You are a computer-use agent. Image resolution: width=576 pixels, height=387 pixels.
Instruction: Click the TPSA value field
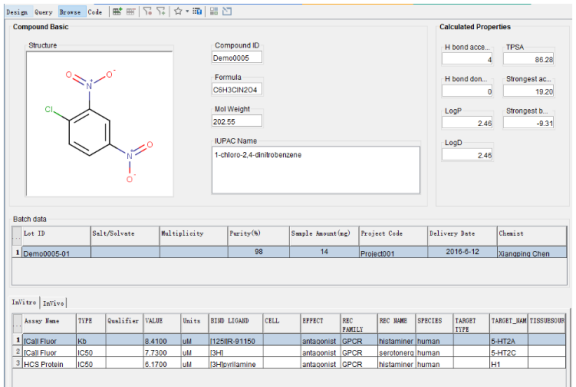click(528, 59)
